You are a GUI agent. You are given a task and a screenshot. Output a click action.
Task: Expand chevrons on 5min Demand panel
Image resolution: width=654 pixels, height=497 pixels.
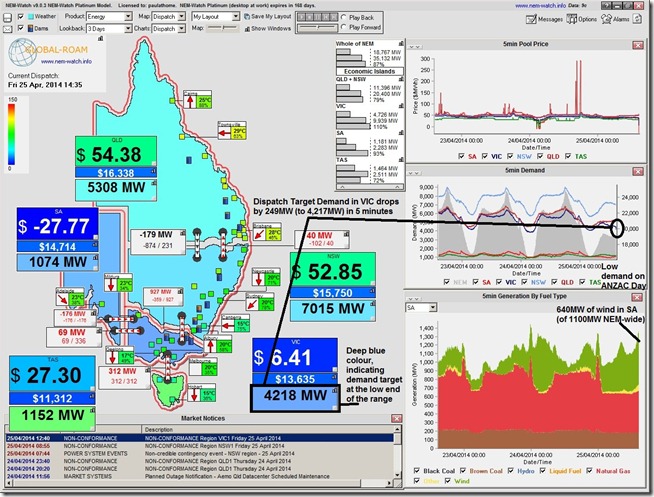tap(414, 173)
